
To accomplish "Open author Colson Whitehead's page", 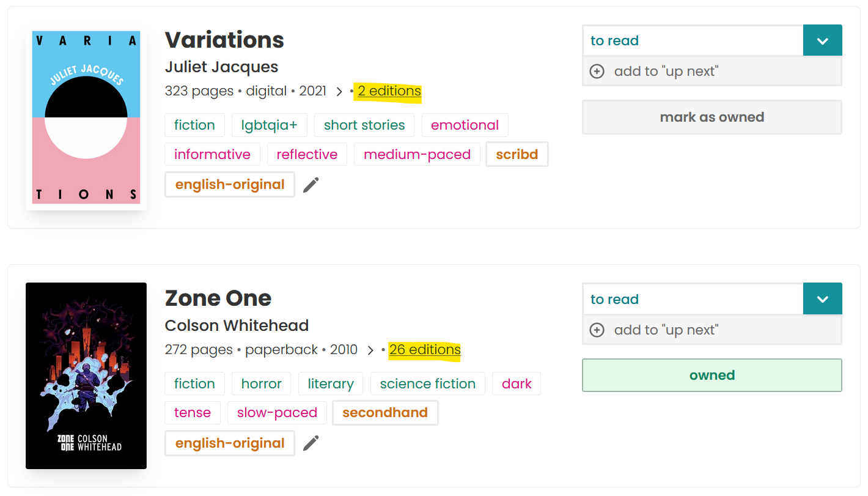I will 237,325.
